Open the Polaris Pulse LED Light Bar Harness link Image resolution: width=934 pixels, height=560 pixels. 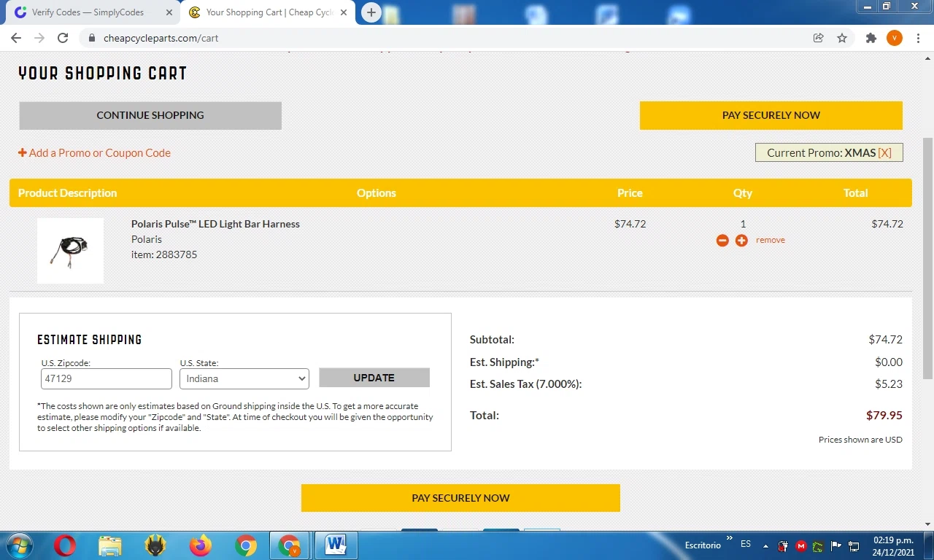click(x=215, y=224)
